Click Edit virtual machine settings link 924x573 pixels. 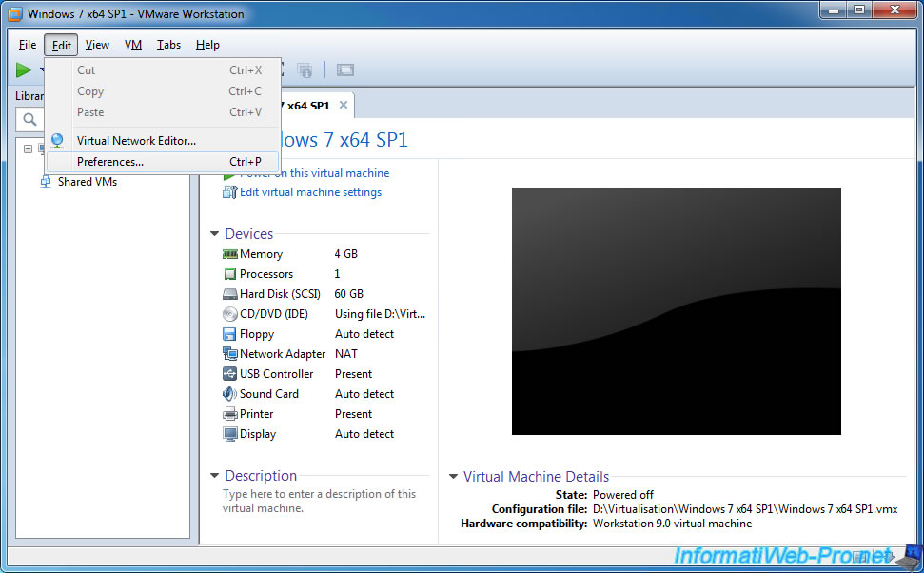pos(310,192)
